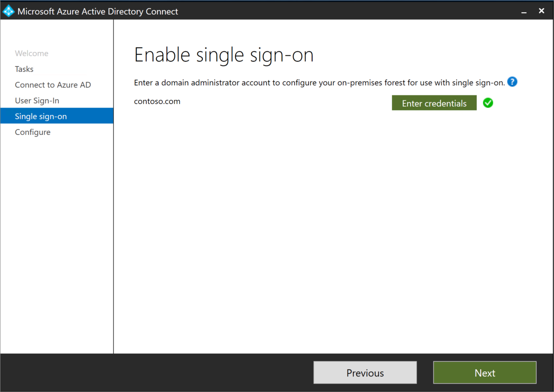This screenshot has width=554, height=392.
Task: Click the contoso.com forest name
Action: pyautogui.click(x=157, y=101)
